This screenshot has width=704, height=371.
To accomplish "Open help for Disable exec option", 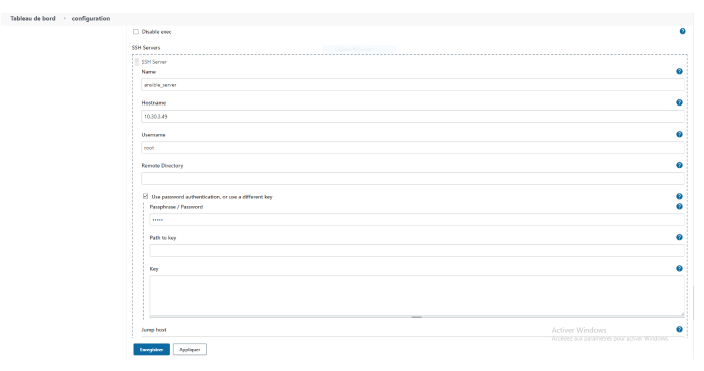I will pyautogui.click(x=682, y=31).
